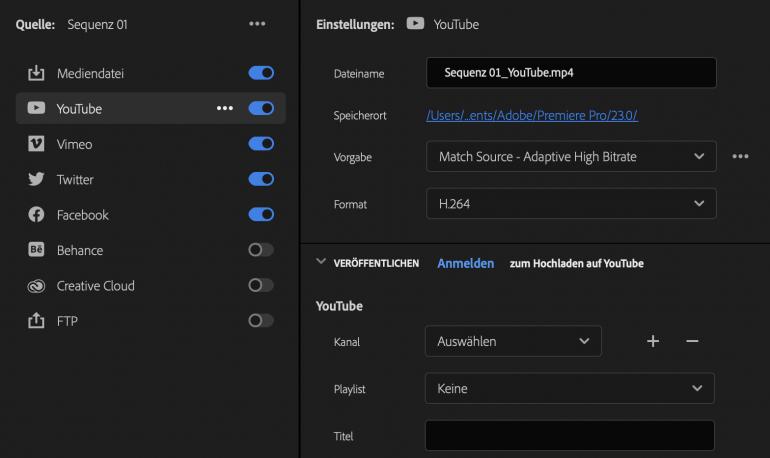Remove a channel with the minus icon
770x458 pixels.
[692, 341]
